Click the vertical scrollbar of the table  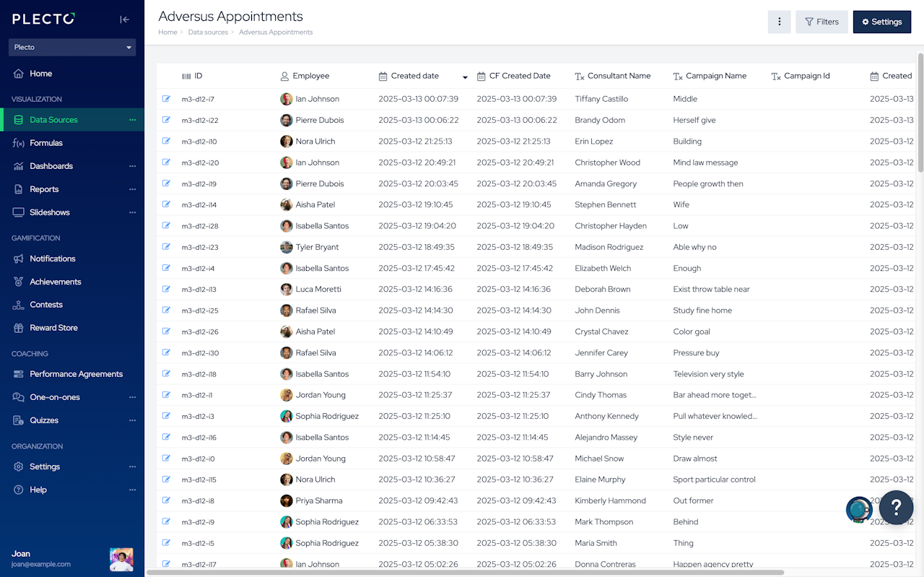(x=920, y=112)
